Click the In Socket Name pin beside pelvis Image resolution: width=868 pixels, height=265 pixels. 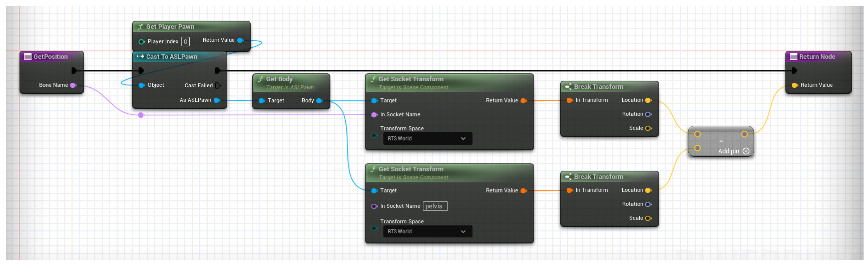tap(374, 206)
